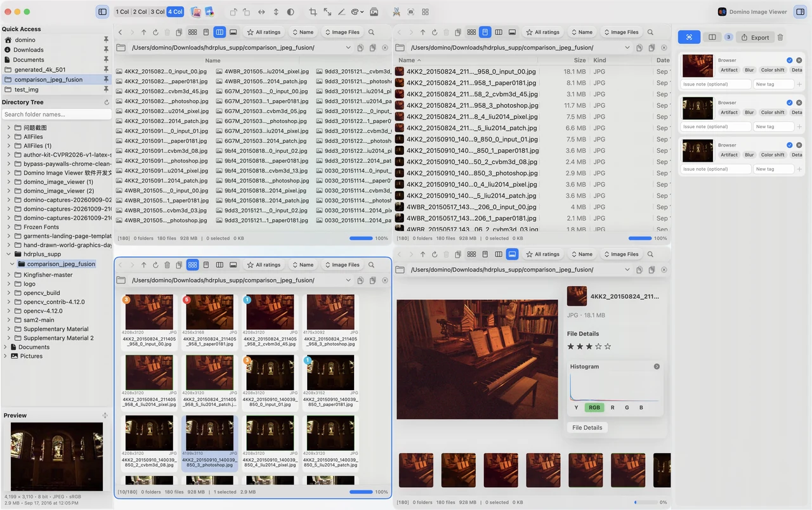Screen dimensions: 812x510
Task: Uncheck the blue checkmark on the first issue card
Action: [x=790, y=60]
